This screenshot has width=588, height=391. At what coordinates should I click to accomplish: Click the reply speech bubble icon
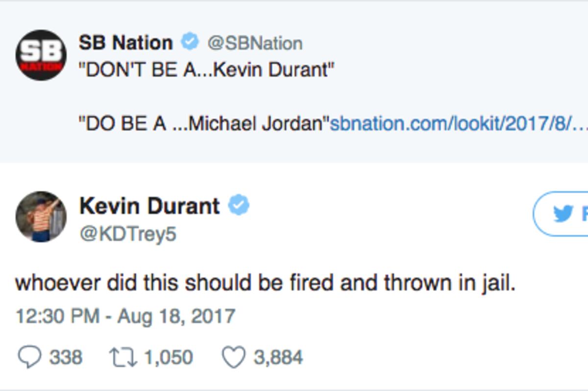point(29,357)
